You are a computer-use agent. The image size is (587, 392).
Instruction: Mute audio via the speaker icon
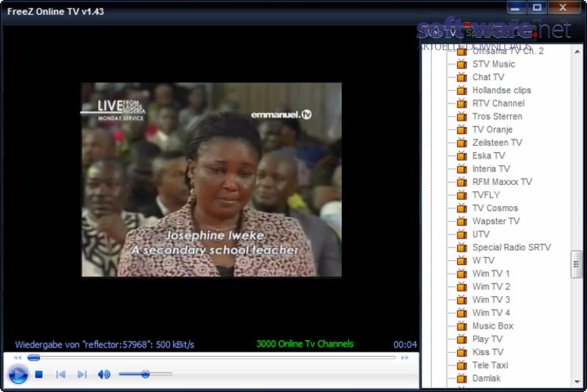click(103, 374)
